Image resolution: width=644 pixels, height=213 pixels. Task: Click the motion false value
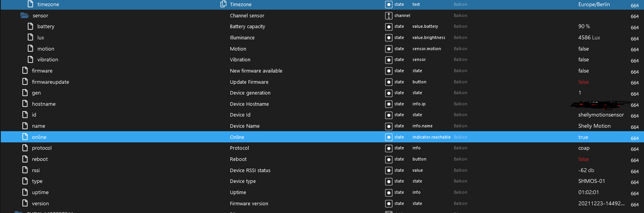583,49
